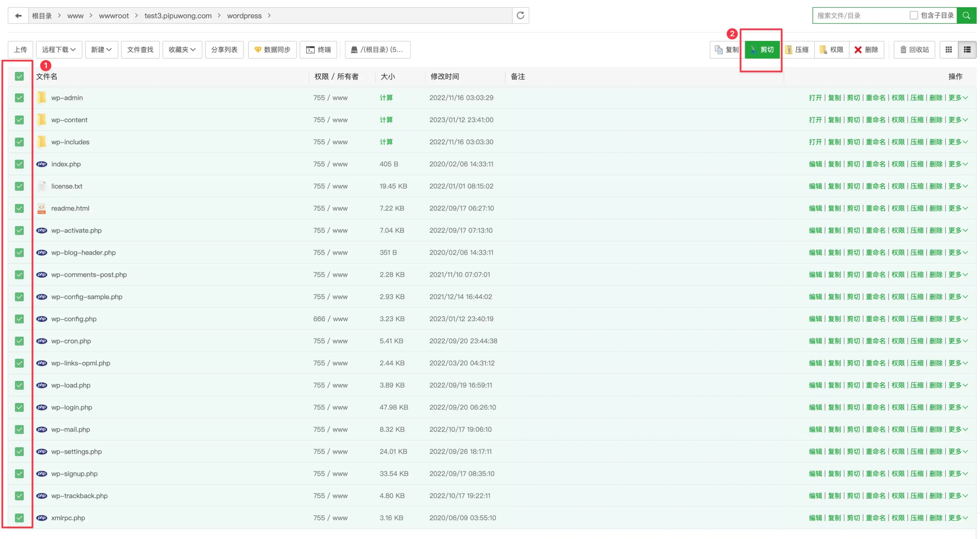
Task: Sort by 修改时间 column header
Action: [444, 77]
